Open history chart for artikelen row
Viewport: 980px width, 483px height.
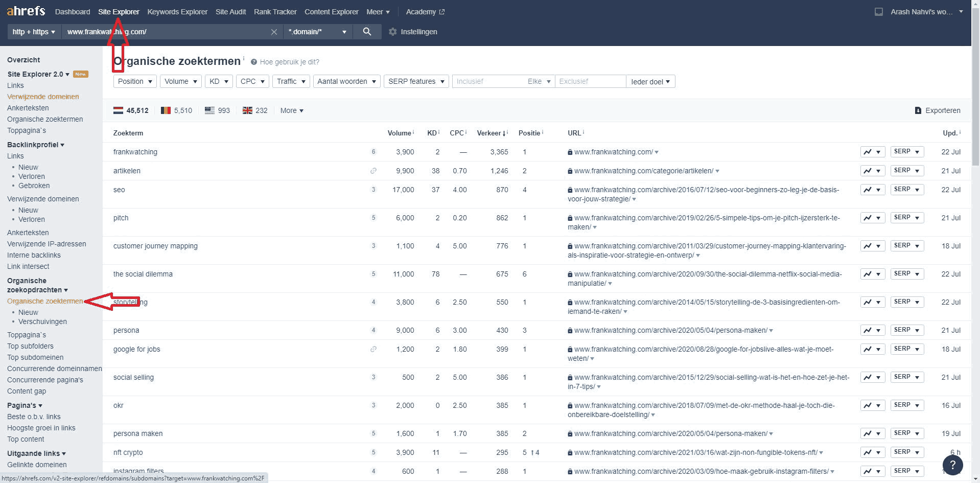[872, 171]
